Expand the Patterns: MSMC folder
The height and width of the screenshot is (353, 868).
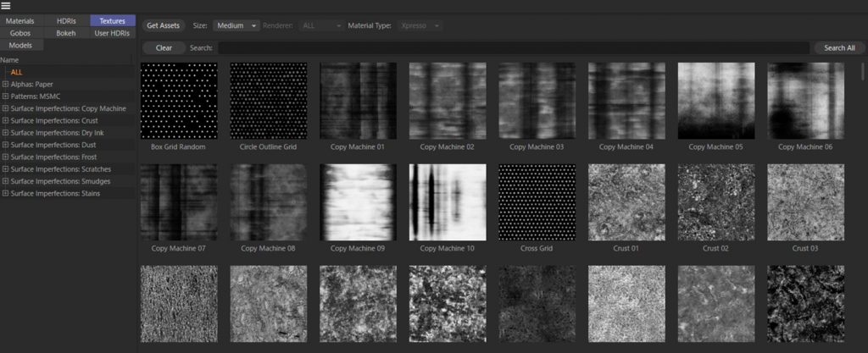coord(6,97)
